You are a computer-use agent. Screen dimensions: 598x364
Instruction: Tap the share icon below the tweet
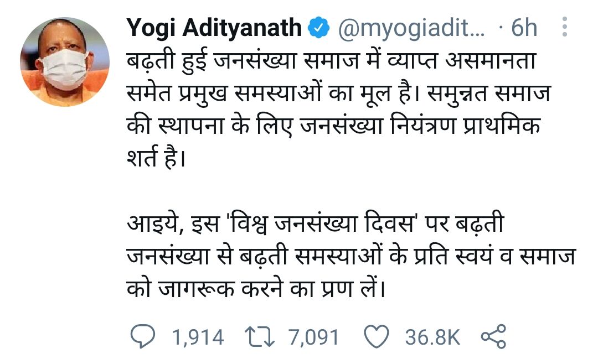point(494,337)
